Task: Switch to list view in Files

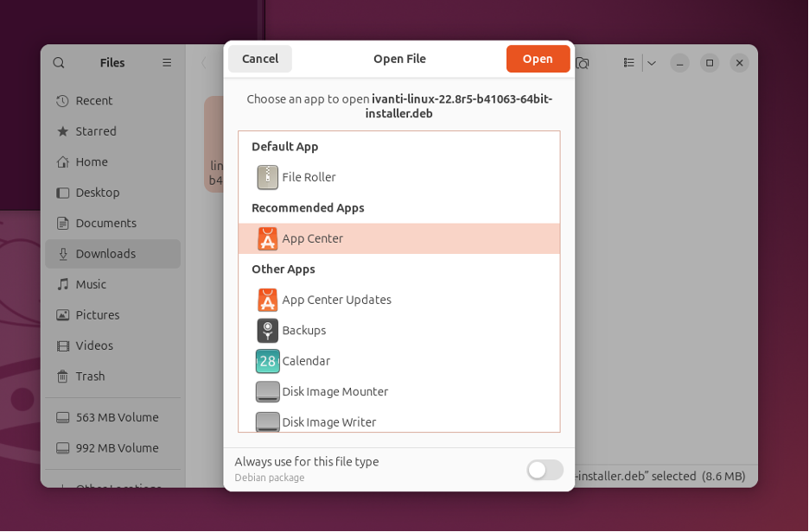Action: pos(629,63)
